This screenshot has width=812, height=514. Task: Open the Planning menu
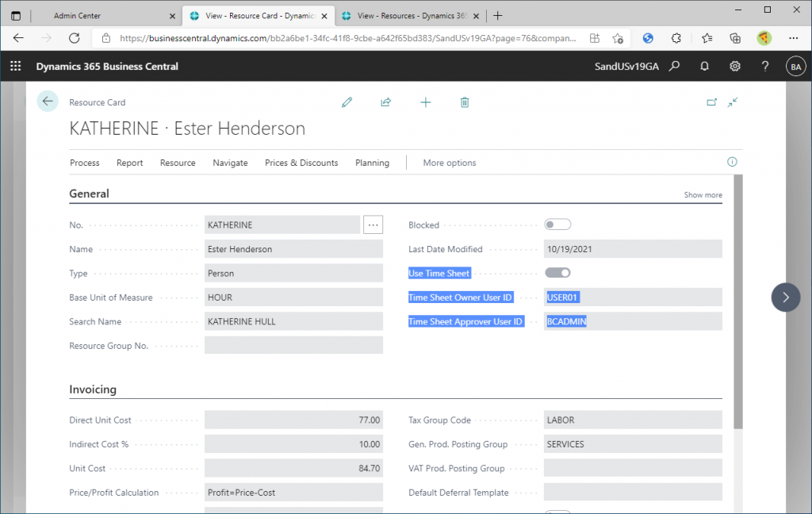coord(373,163)
